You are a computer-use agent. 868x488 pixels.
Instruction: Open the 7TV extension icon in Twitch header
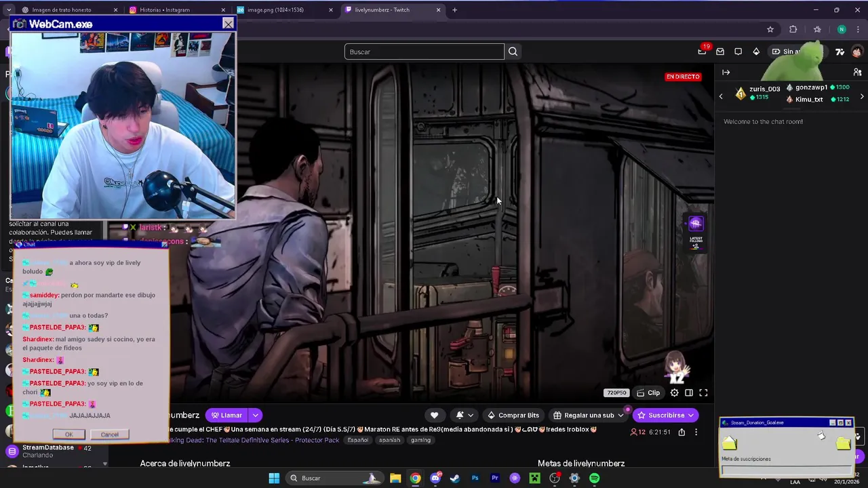[x=840, y=52]
